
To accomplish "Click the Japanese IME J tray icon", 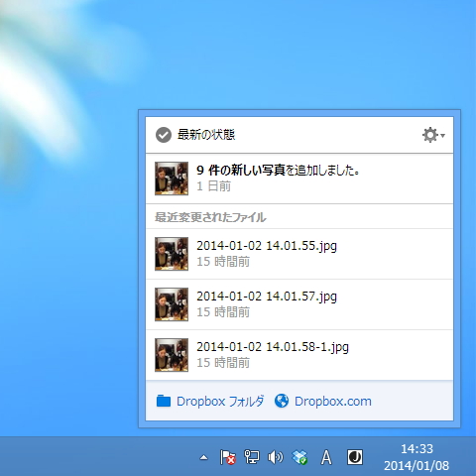I will (x=355, y=457).
